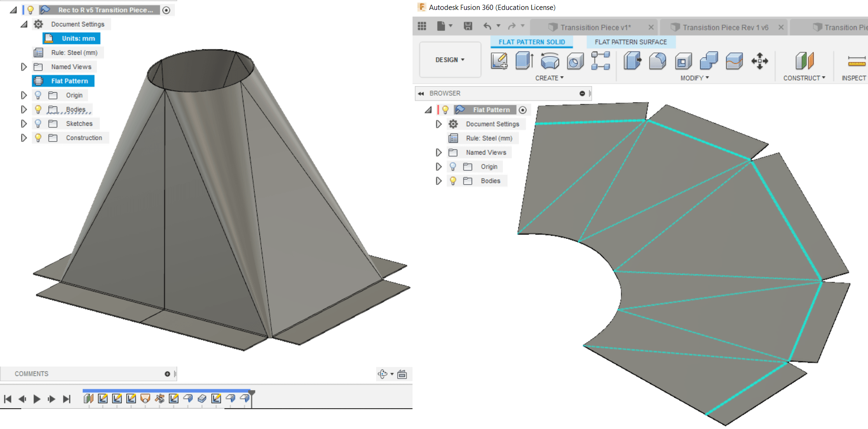Screen dimensions: 868x429
Task: Click the Save document icon
Action: click(x=468, y=26)
